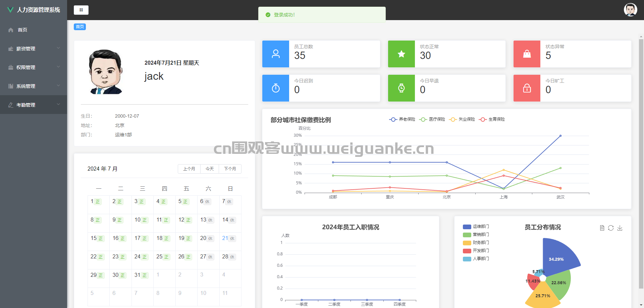The height and width of the screenshot is (308, 644).
Task: Toggle 运维部门 in pie legend
Action: point(476,227)
